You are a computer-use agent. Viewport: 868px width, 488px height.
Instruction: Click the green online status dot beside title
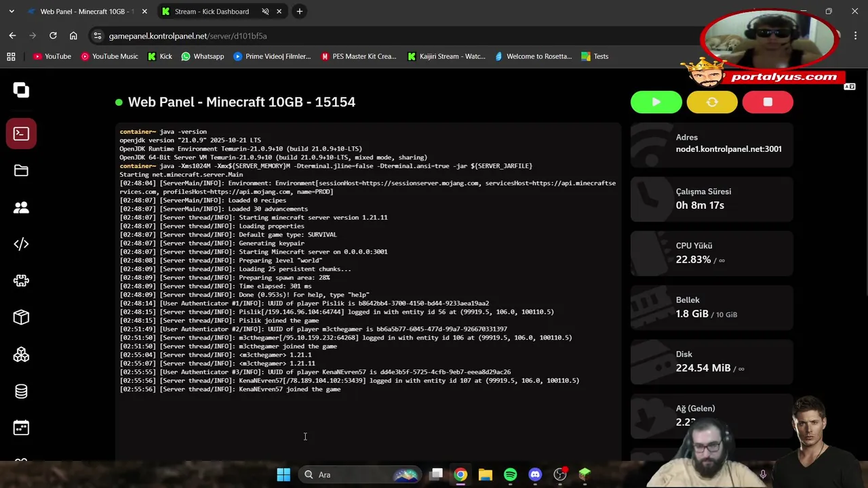tap(119, 102)
